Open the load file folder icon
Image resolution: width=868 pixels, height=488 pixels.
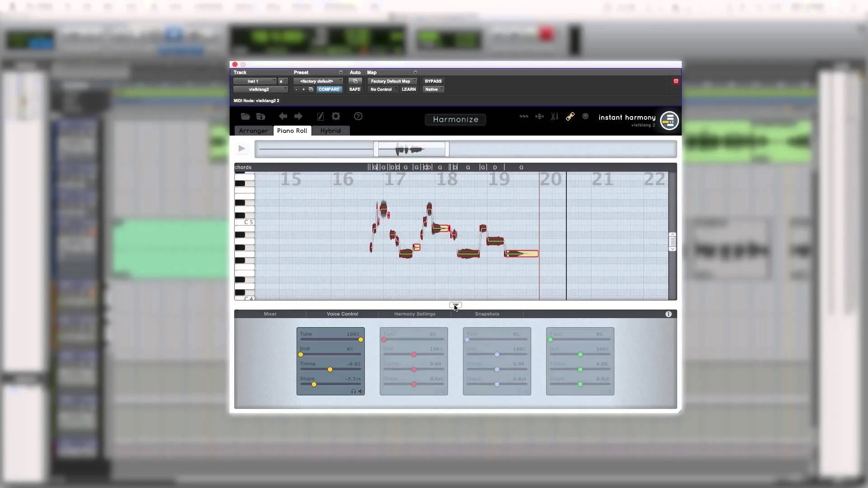[x=245, y=117]
